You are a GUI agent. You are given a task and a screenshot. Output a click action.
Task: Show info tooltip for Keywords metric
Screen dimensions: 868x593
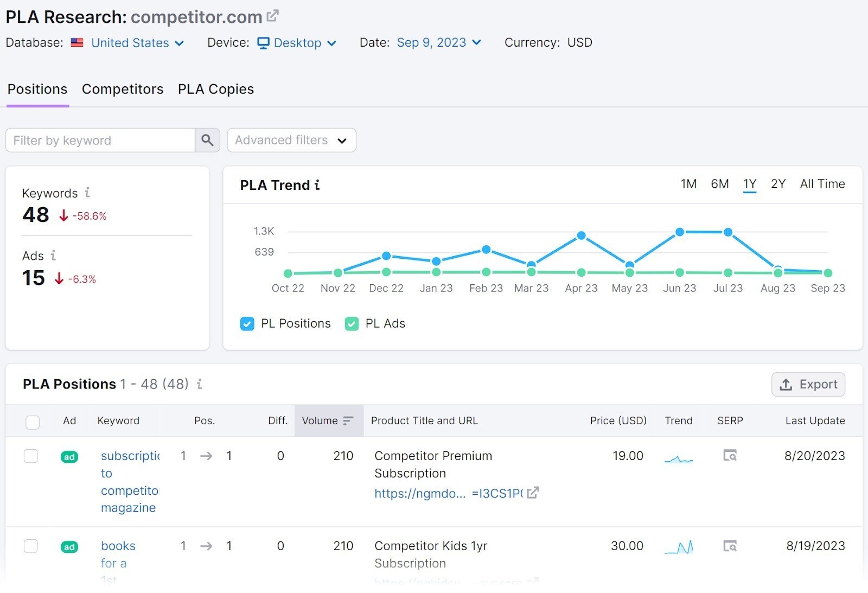pyautogui.click(x=87, y=193)
